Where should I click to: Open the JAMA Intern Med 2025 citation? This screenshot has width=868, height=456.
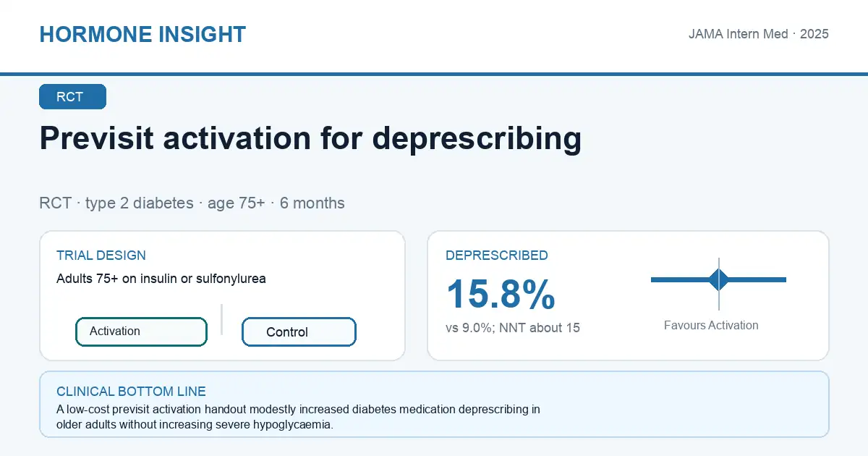click(758, 34)
